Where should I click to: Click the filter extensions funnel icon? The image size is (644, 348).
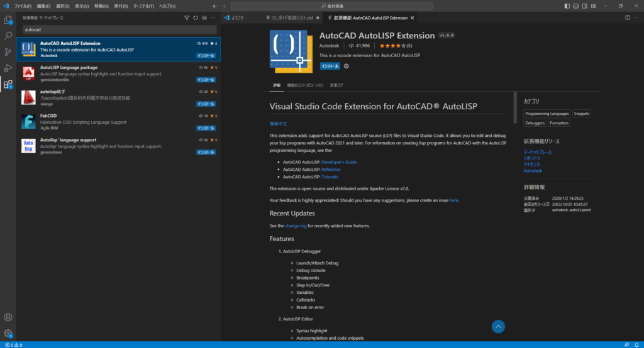(187, 18)
